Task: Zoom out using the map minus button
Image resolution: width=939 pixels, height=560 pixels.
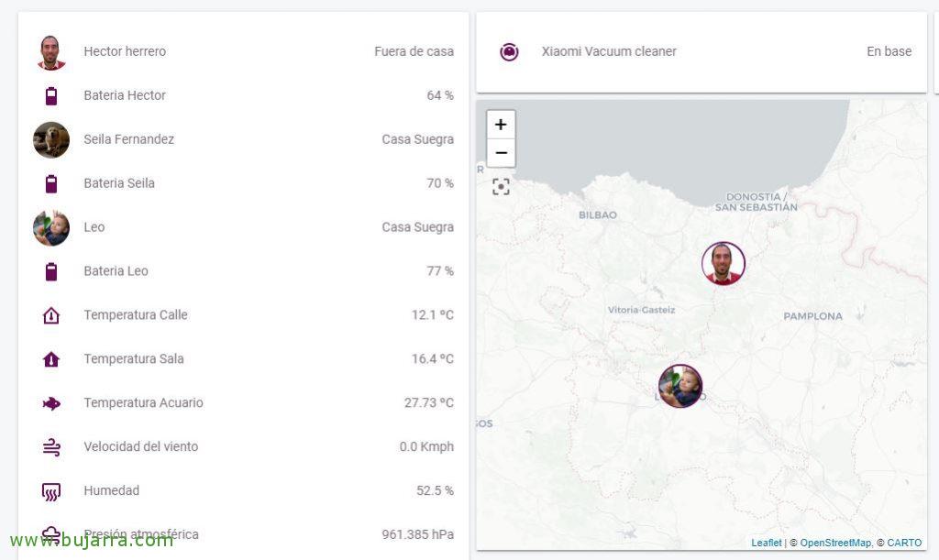Action: coord(501,151)
